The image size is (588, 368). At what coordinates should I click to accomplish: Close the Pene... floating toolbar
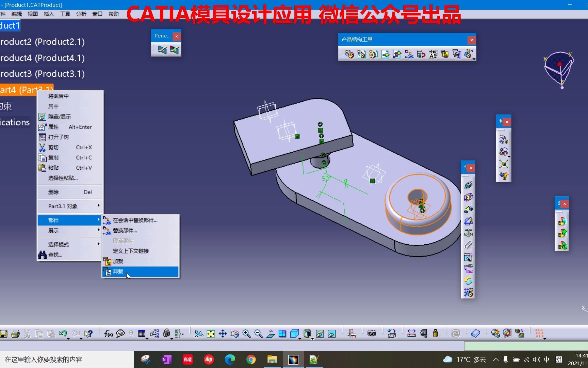point(177,36)
